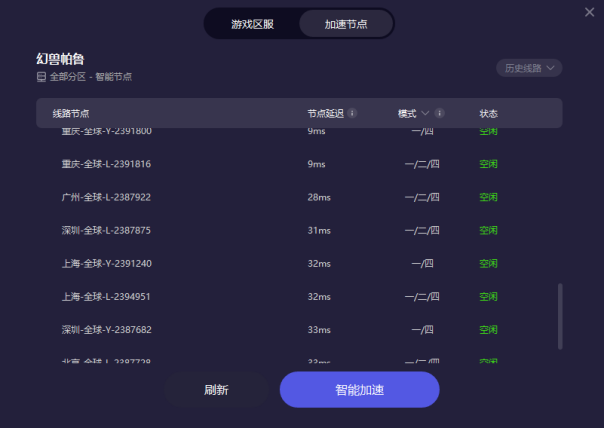Switch to the 游戏区服 tab
Viewport: 604px width, 428px height.
pos(251,24)
